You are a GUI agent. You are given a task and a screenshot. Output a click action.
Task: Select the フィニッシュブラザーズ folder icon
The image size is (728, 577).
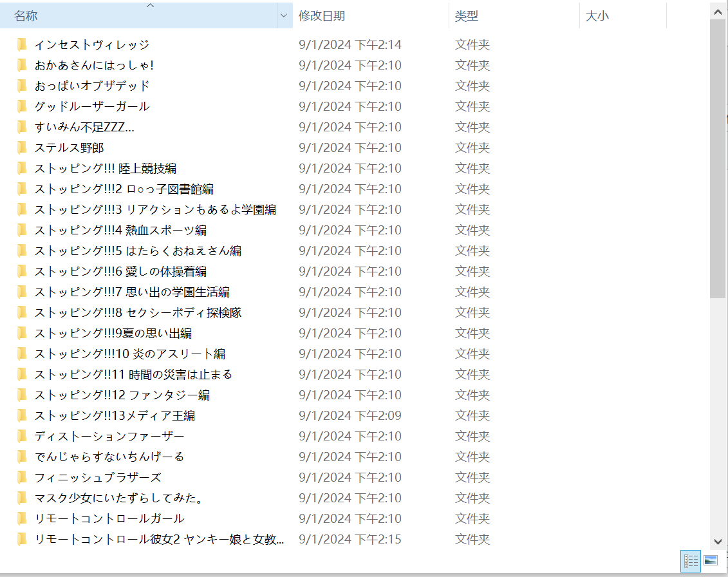point(22,477)
